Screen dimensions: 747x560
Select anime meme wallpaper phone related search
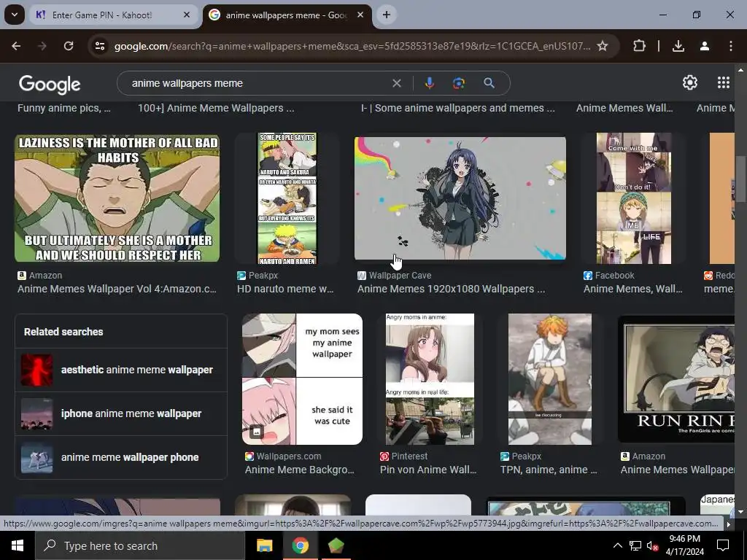coord(121,458)
